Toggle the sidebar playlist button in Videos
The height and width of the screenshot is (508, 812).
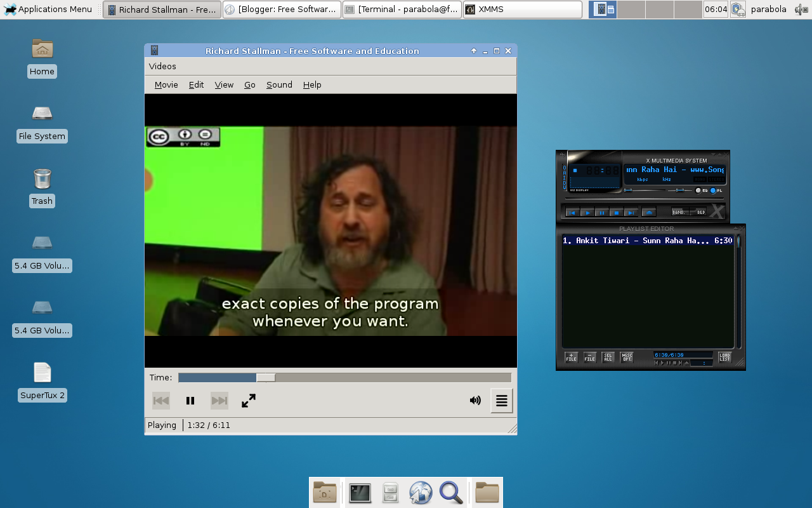click(502, 401)
